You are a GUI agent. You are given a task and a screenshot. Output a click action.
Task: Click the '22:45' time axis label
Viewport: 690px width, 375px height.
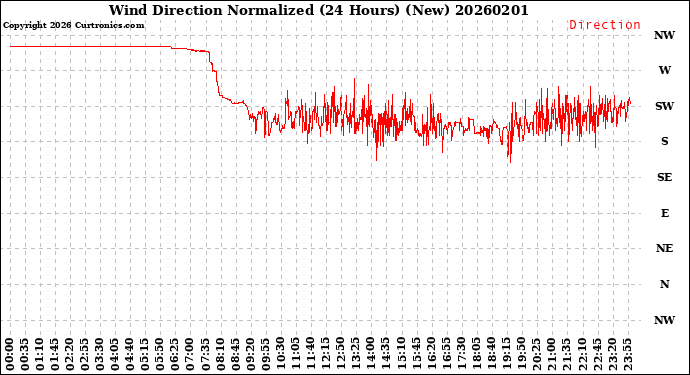(596, 355)
